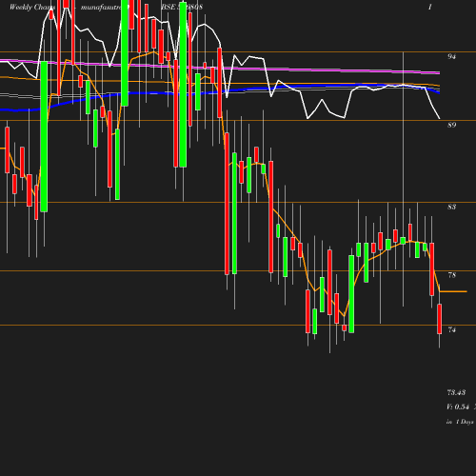
Task: Click the last price value 73.43
Action: coord(456,392)
